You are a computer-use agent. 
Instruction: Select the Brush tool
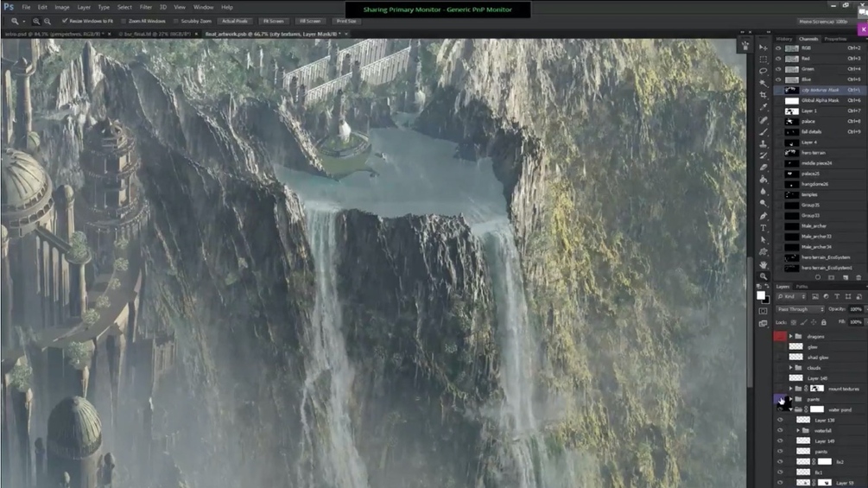[763, 131]
